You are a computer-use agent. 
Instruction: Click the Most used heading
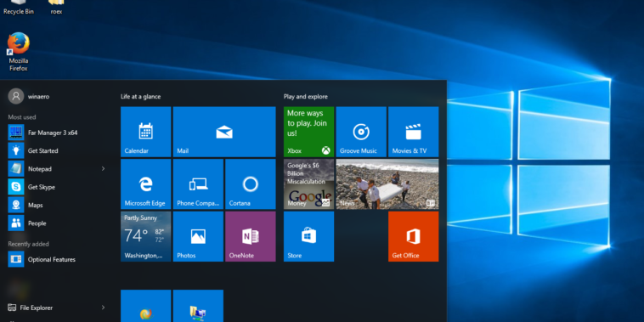coord(22,117)
